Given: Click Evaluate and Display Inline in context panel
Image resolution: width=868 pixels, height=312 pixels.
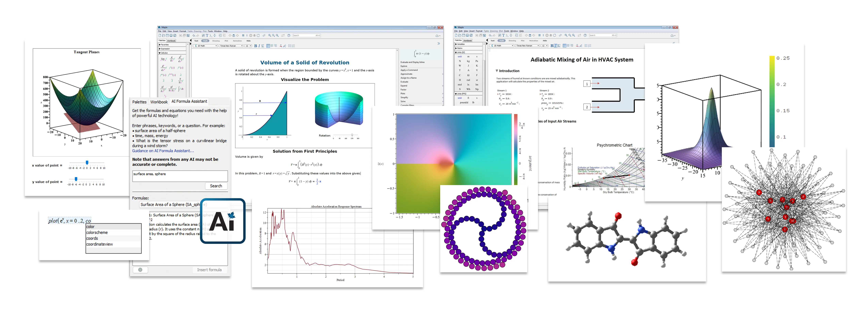Looking at the screenshot, I should click(412, 62).
